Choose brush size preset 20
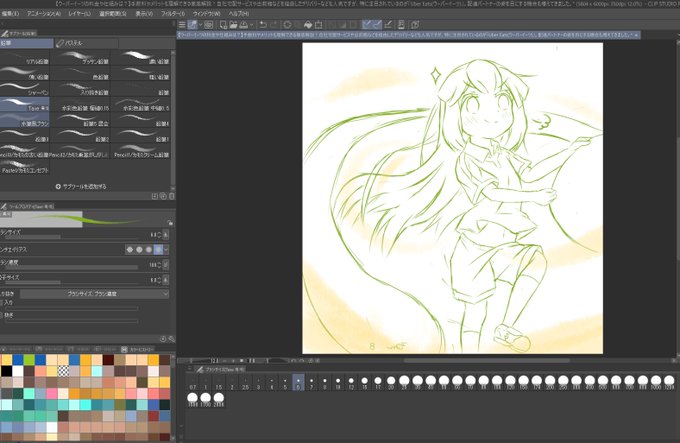 [391, 382]
